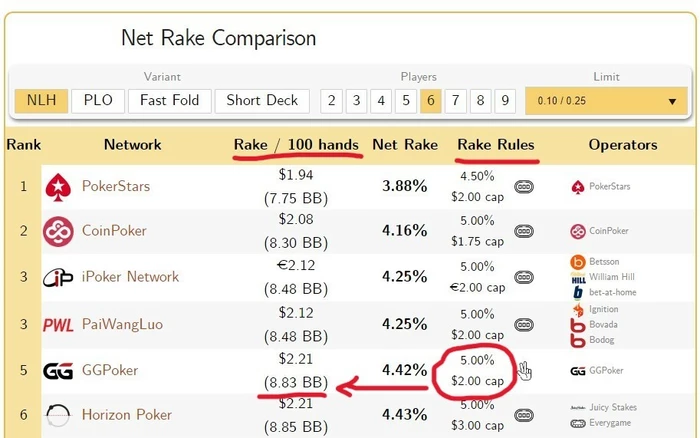Open rake rules details icon for Horizon Poker

point(524,415)
